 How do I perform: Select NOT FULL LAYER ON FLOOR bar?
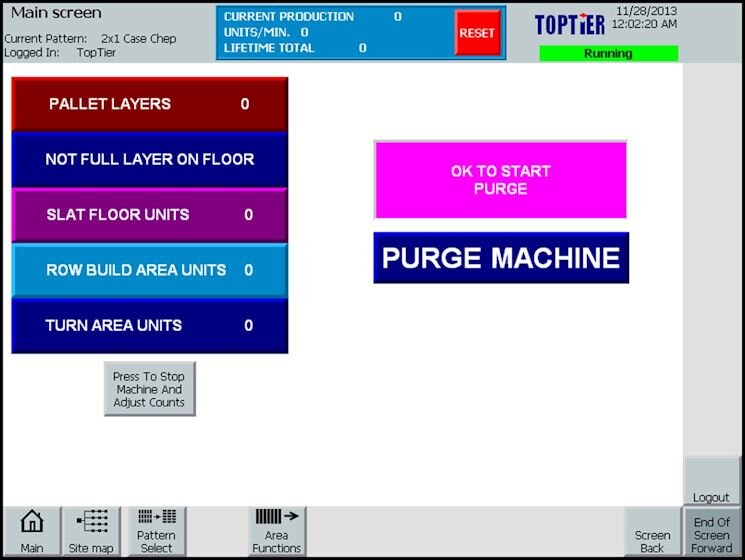click(x=149, y=160)
